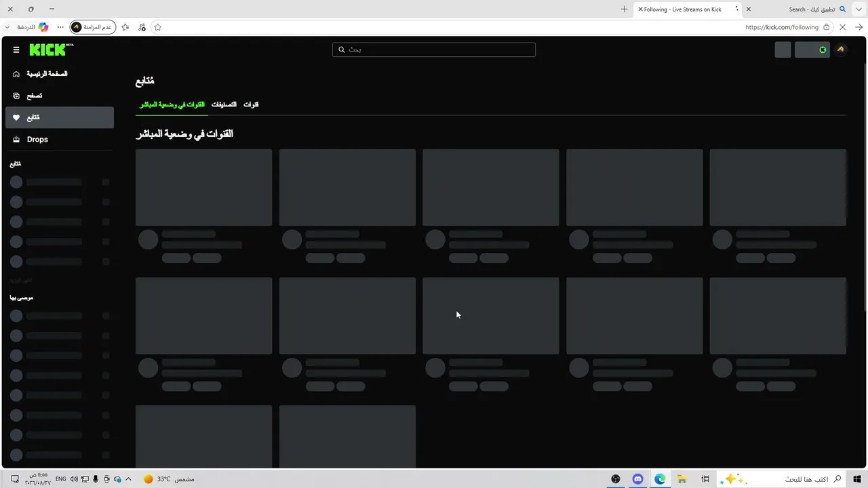Stop page loading with X button
868x488 pixels.
pos(842,27)
